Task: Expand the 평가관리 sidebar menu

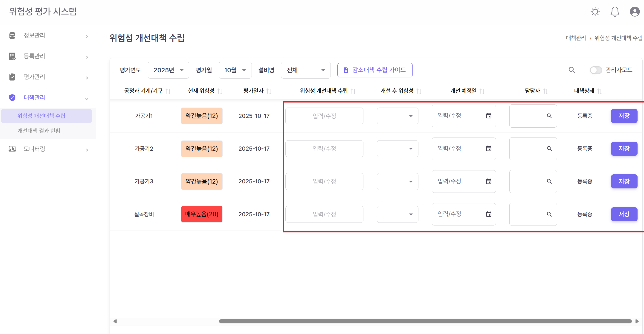Action: tap(34, 77)
